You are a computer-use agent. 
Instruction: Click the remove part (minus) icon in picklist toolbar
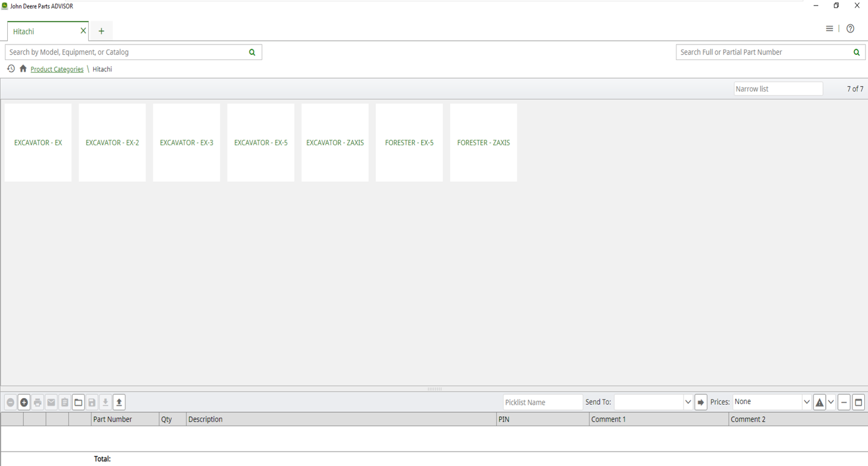pyautogui.click(x=10, y=402)
